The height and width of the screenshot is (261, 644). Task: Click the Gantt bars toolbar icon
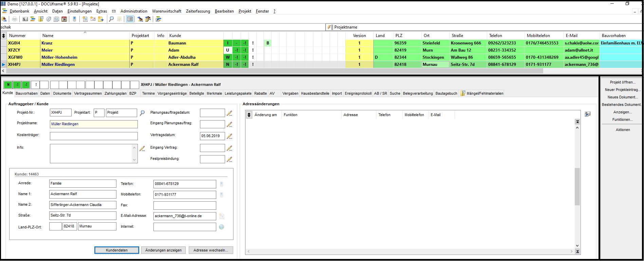click(33, 19)
